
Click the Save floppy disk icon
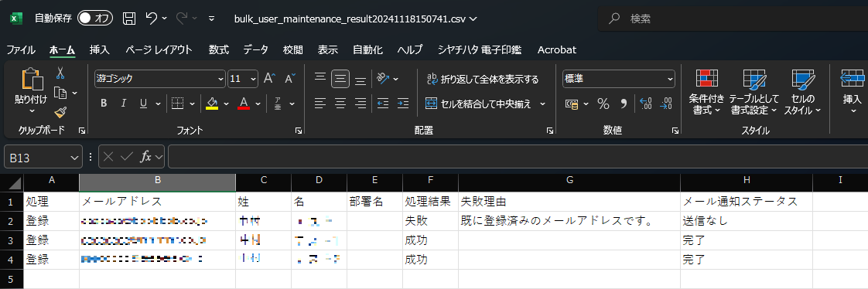129,19
